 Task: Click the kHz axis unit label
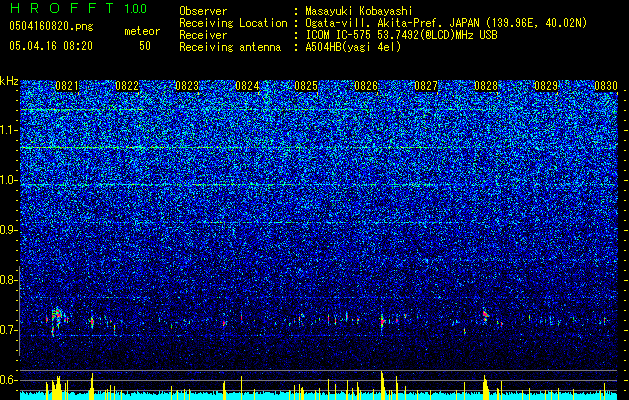click(x=9, y=81)
